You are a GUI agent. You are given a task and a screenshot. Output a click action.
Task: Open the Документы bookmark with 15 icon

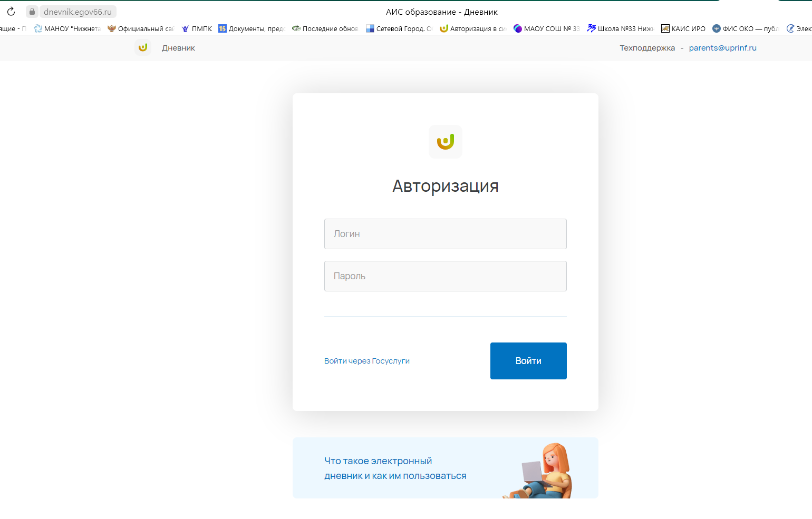[x=252, y=28]
